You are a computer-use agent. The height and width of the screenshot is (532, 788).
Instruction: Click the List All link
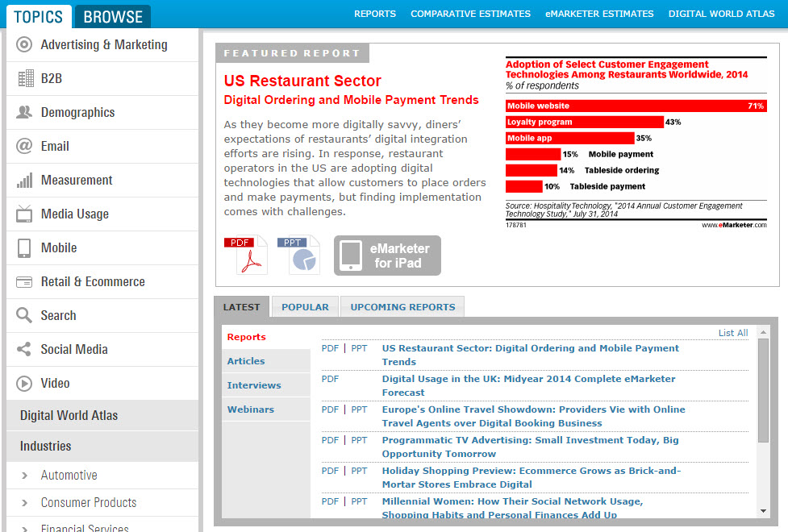tap(733, 333)
